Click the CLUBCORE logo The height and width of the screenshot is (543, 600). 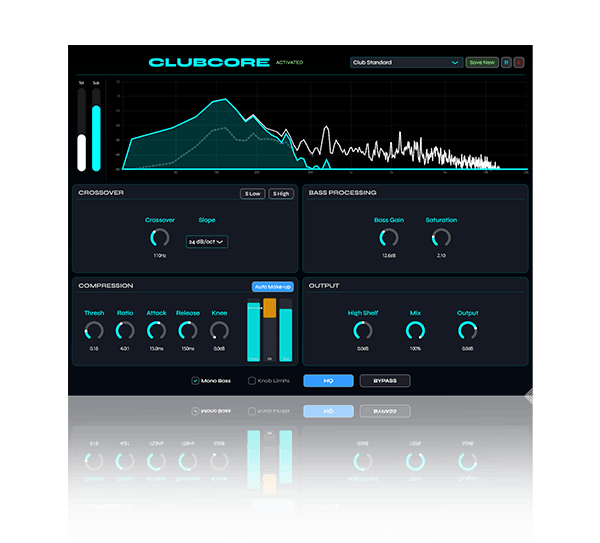pyautogui.click(x=209, y=62)
